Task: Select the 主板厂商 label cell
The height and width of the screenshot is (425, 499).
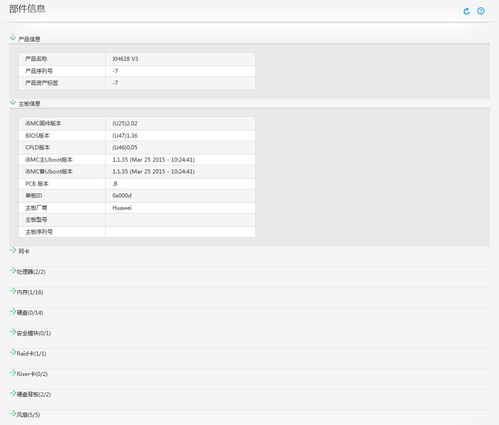Action: tap(62, 208)
